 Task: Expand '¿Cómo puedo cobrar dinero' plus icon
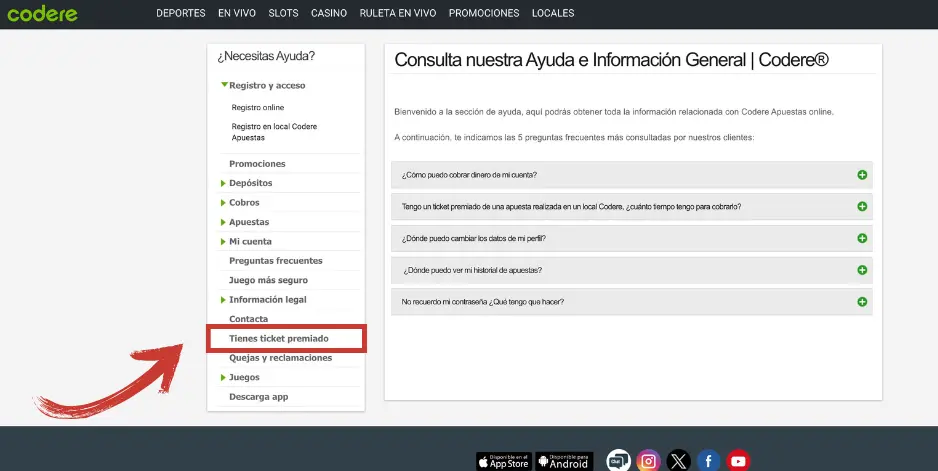point(862,175)
